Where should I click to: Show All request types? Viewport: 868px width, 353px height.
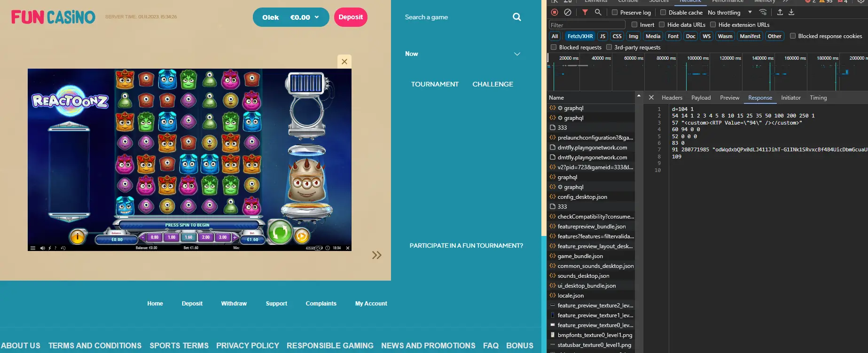[x=555, y=36]
